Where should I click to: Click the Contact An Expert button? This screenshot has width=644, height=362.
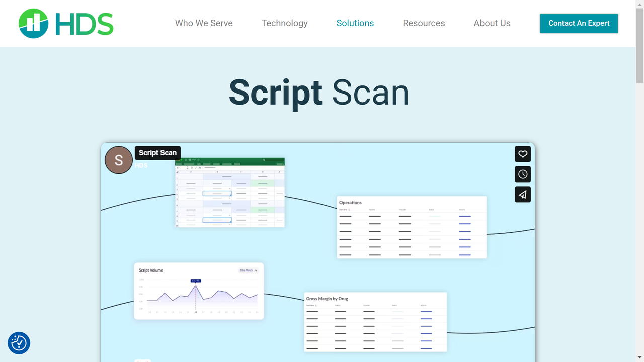[x=579, y=23]
